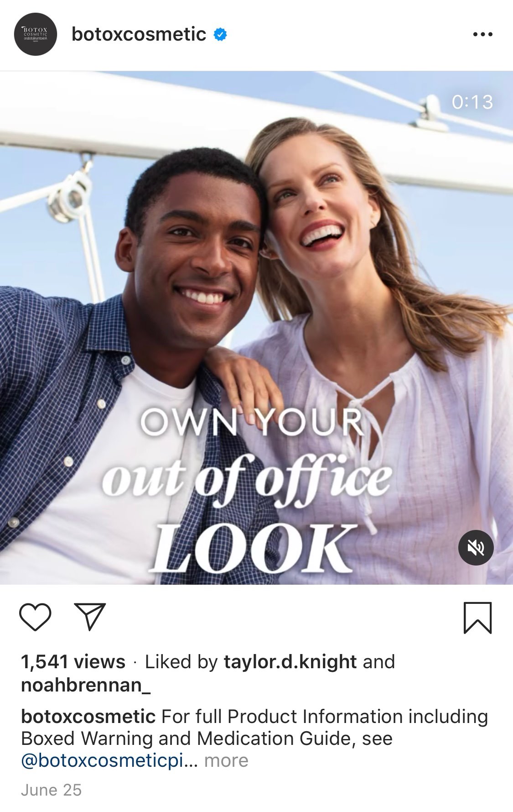Image resolution: width=513 pixels, height=812 pixels.
Task: Tap the "Liked by" text
Action: (x=181, y=662)
